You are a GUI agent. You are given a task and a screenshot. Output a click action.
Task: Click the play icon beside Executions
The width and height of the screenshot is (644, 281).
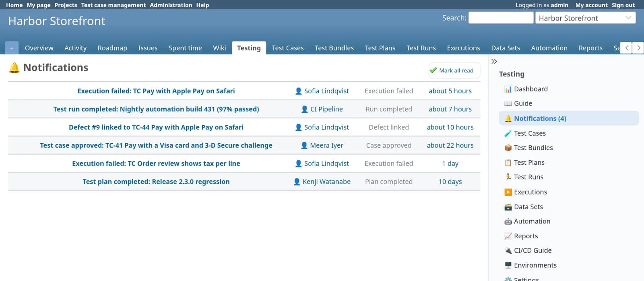[508, 192]
